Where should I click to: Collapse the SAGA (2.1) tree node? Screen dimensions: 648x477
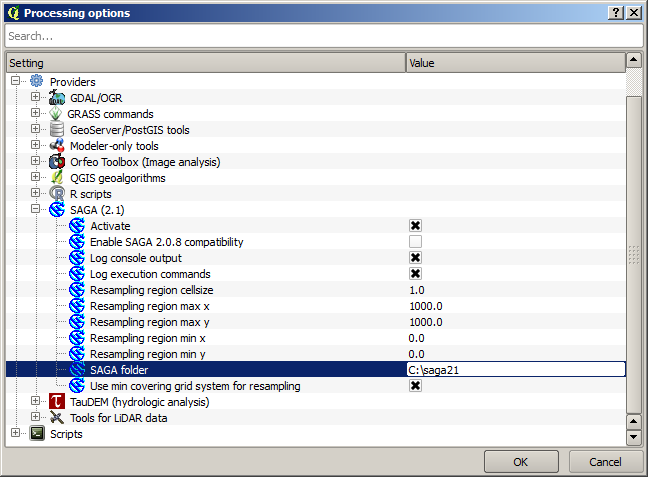(x=36, y=210)
